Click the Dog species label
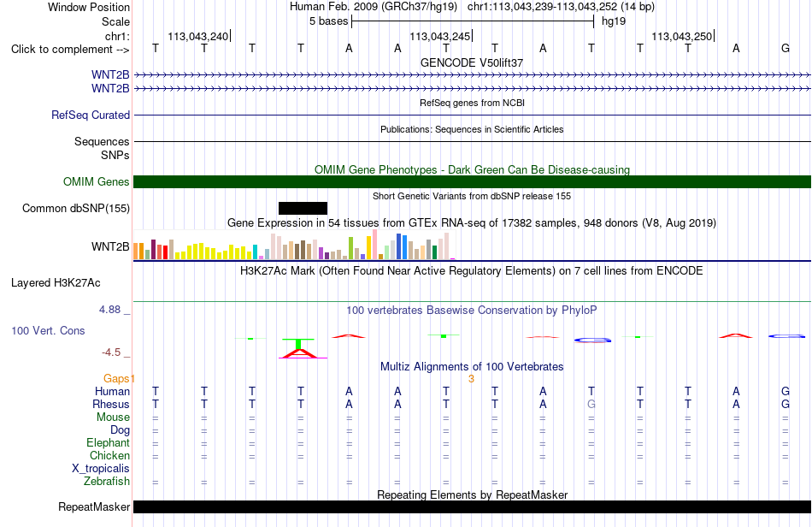812x527 pixels. (x=121, y=430)
